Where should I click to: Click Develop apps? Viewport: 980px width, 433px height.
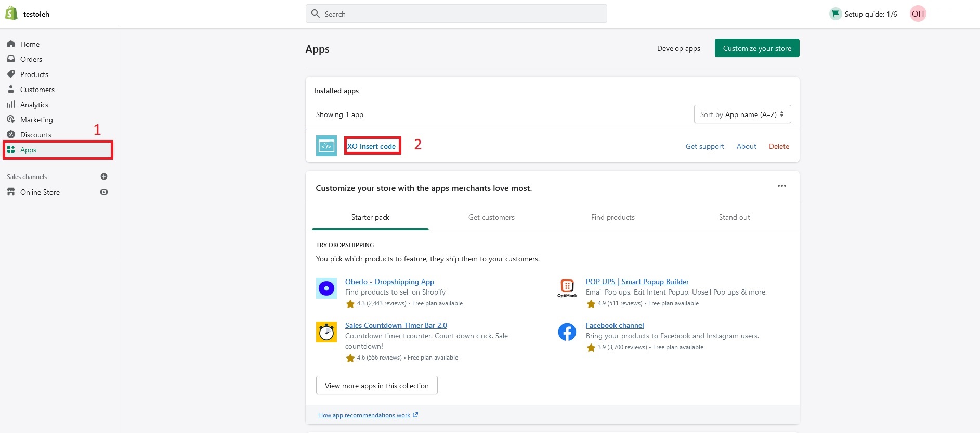[678, 48]
